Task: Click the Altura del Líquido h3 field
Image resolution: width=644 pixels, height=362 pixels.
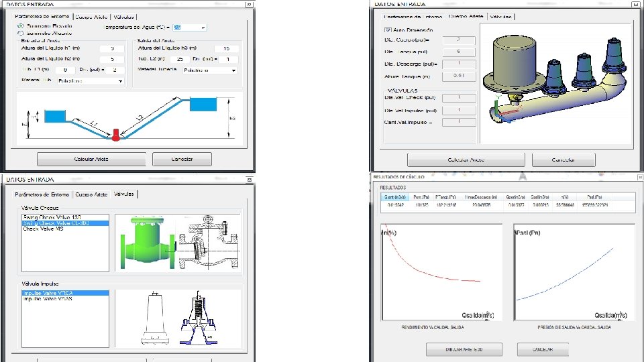Action: [x=226, y=48]
